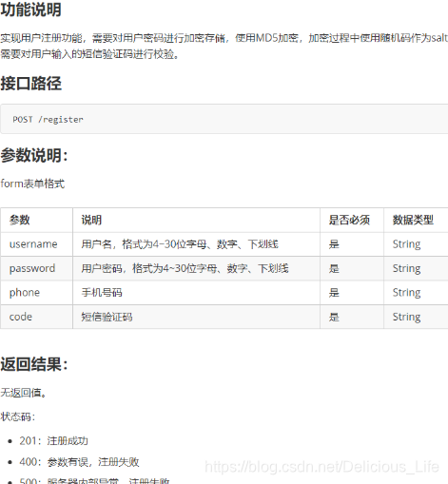Click the 400 参数有误 list item
The image size is (448, 484).
(x=79, y=462)
